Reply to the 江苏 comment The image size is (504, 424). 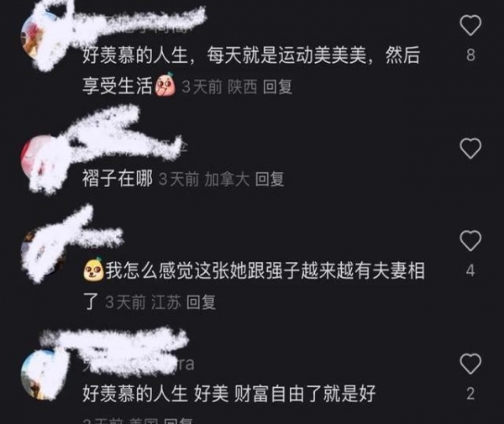(x=201, y=302)
